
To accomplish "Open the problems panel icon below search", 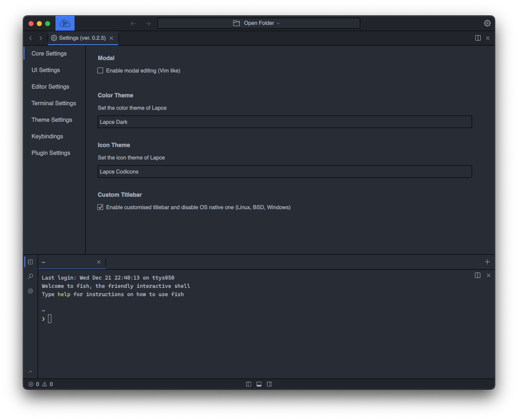I will click(30, 291).
